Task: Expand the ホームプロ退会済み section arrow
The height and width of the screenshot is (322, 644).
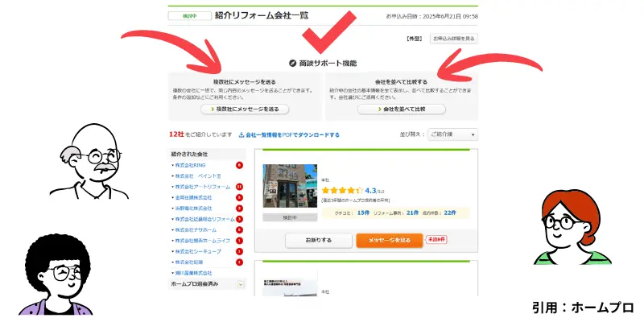Action: pyautogui.click(x=241, y=284)
